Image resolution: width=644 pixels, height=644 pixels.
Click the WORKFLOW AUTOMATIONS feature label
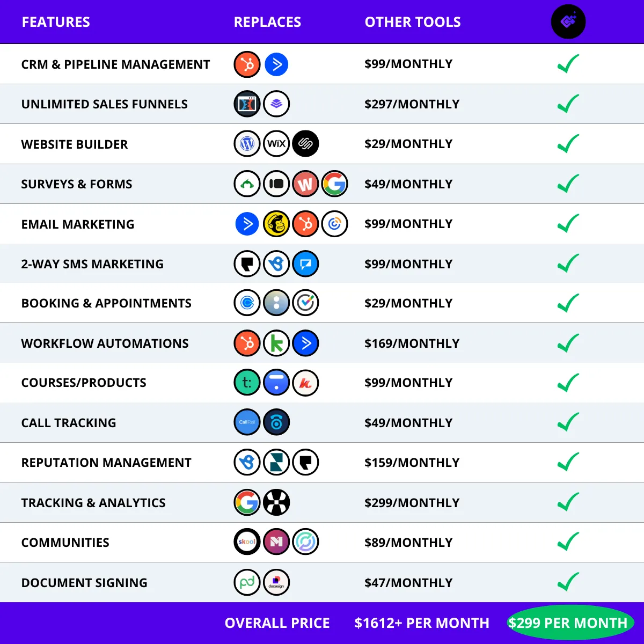click(x=105, y=343)
